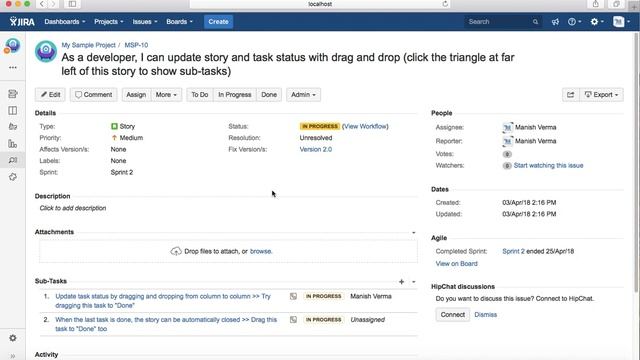The height and width of the screenshot is (360, 640).
Task: Click the project avatar in the sidebar
Action: click(12, 46)
